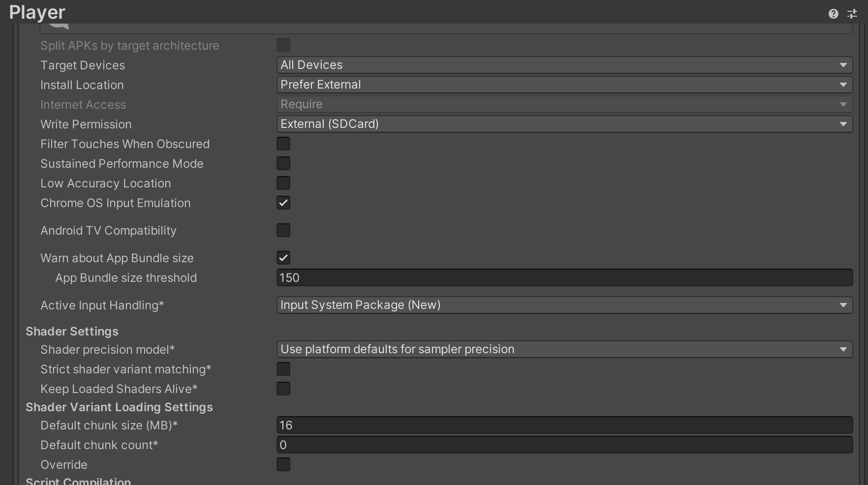
Task: Click the Shader Variant Loading Settings header
Action: click(119, 407)
